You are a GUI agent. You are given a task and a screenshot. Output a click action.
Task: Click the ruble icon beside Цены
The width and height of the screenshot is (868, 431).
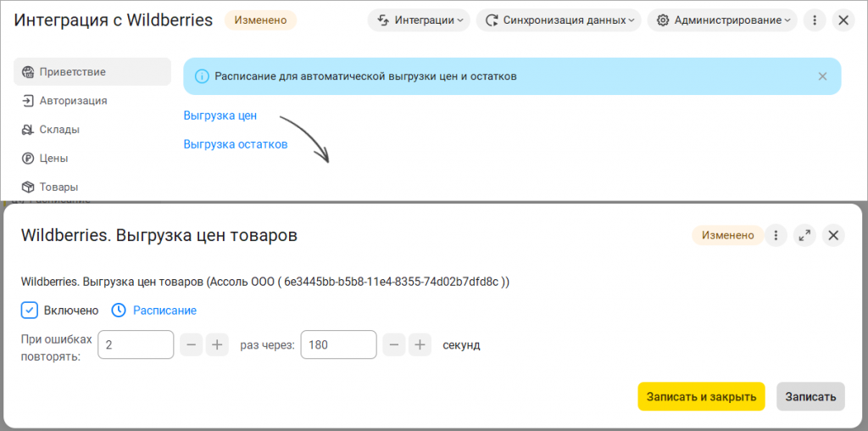click(x=28, y=159)
